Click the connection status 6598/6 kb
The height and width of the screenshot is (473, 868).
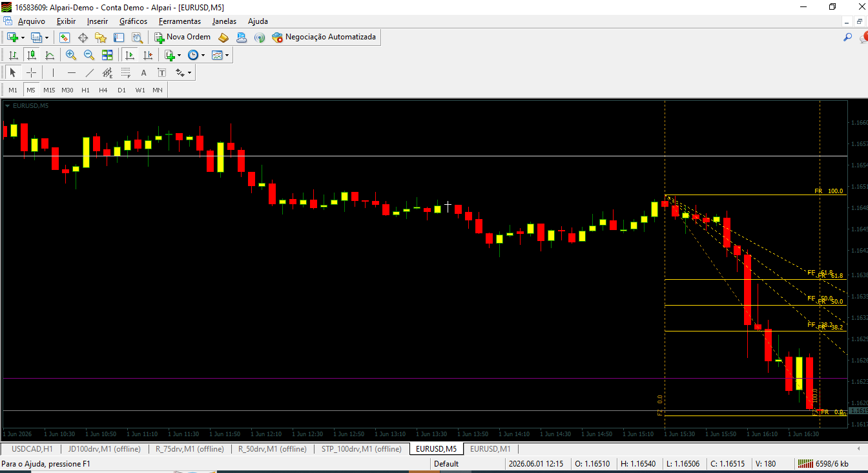(x=824, y=464)
